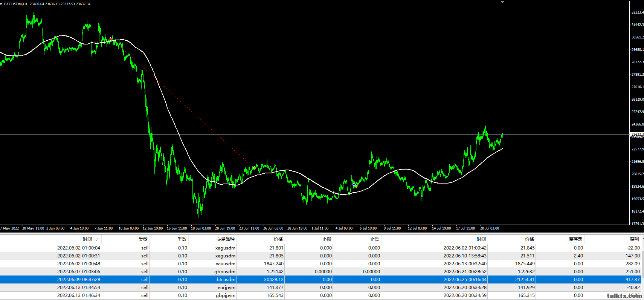Sort by the 手数 column header

pyautogui.click(x=182, y=239)
